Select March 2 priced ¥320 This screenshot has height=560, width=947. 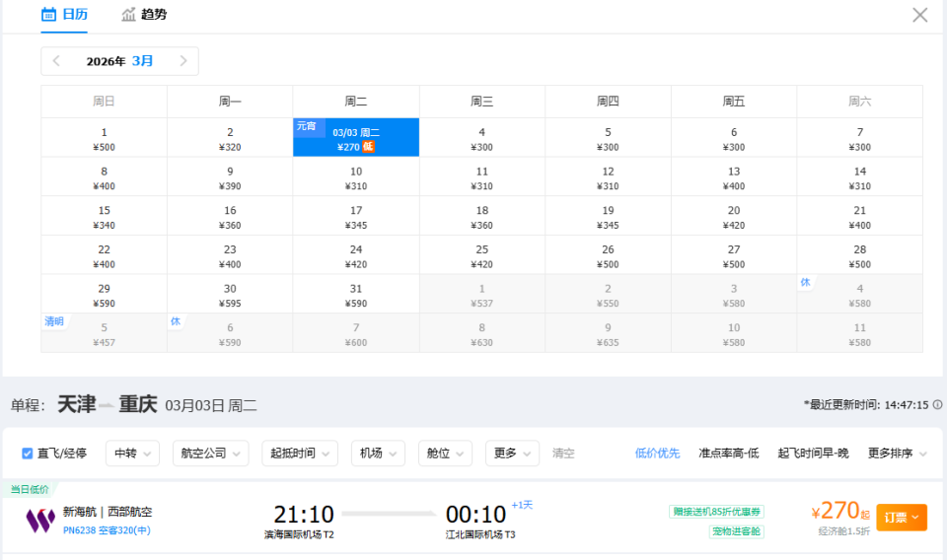(230, 138)
